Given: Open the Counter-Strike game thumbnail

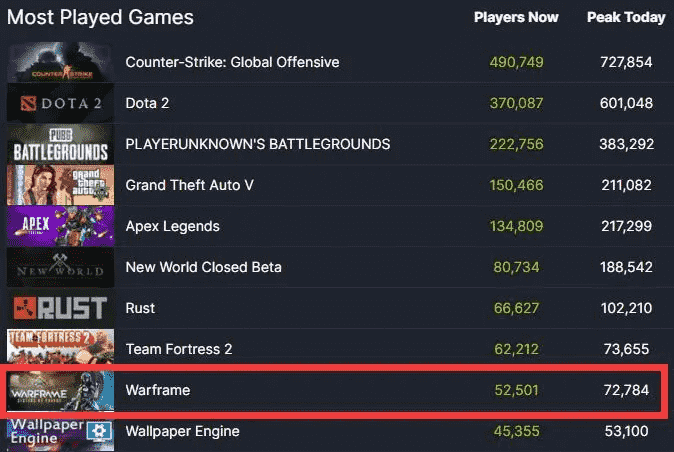Looking at the screenshot, I should (x=61, y=62).
